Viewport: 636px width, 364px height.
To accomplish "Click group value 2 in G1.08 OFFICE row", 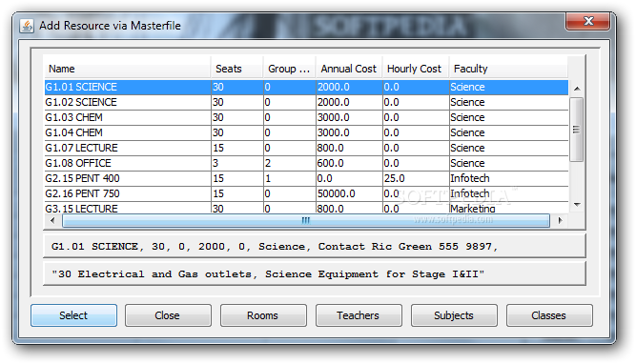I will point(290,163).
